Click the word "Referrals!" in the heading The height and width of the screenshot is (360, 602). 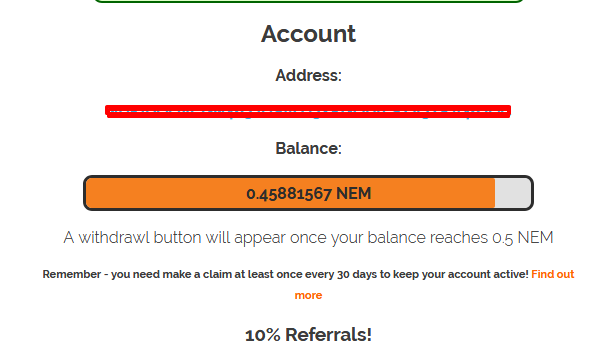pyautogui.click(x=328, y=335)
